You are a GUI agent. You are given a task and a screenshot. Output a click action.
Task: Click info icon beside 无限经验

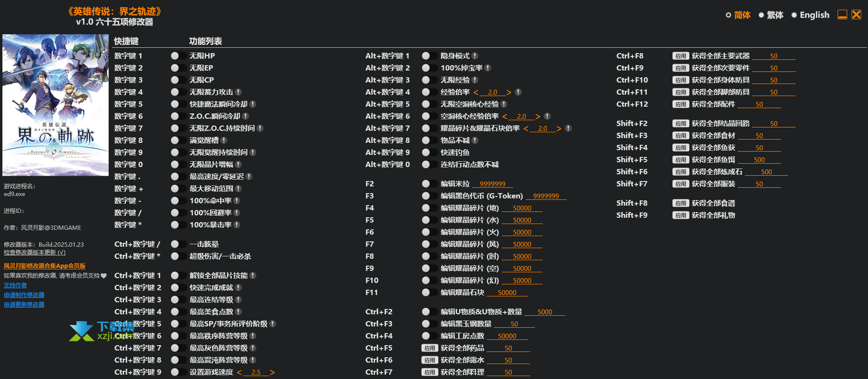coord(475,80)
